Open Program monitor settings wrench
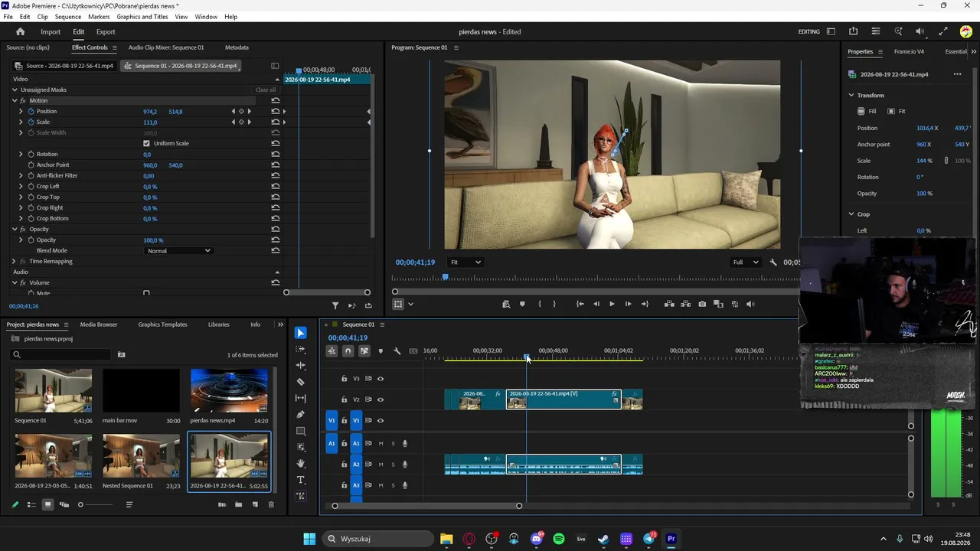Viewport: 980px width, 551px height. (x=773, y=262)
